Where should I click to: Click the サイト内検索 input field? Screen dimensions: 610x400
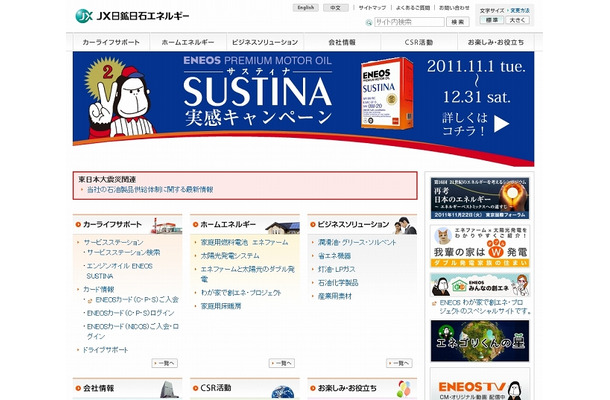409,22
